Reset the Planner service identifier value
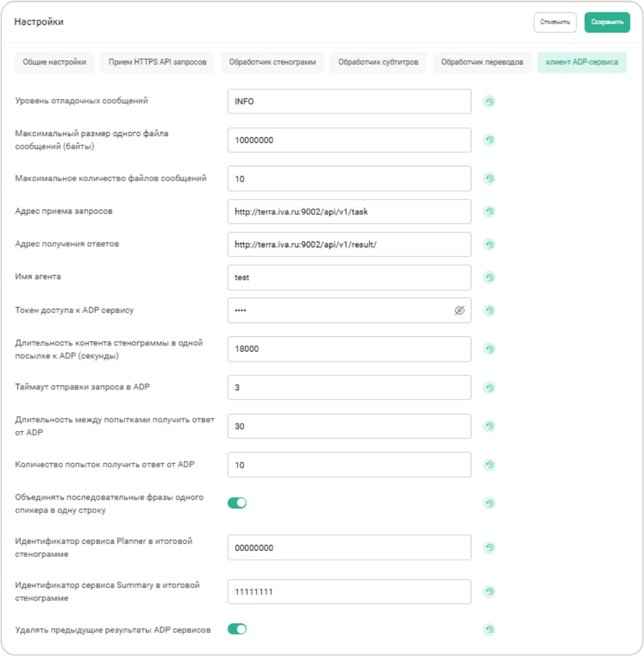644x656 pixels. (489, 548)
